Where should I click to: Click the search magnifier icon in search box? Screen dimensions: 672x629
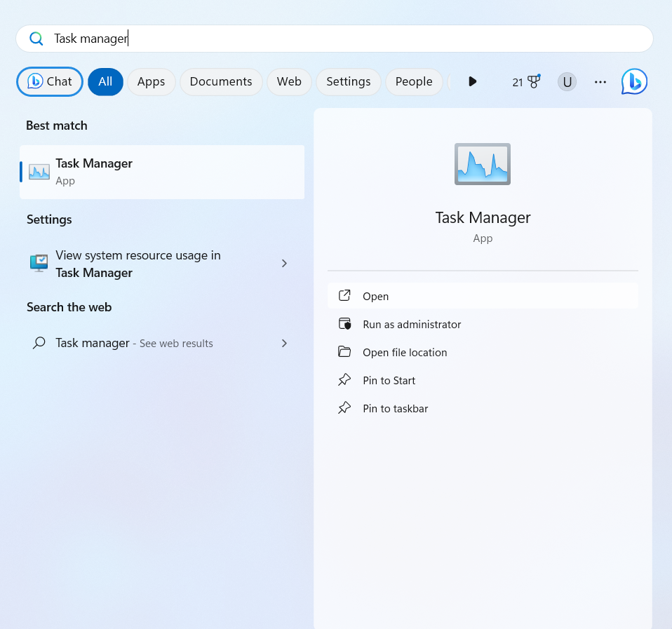click(36, 39)
